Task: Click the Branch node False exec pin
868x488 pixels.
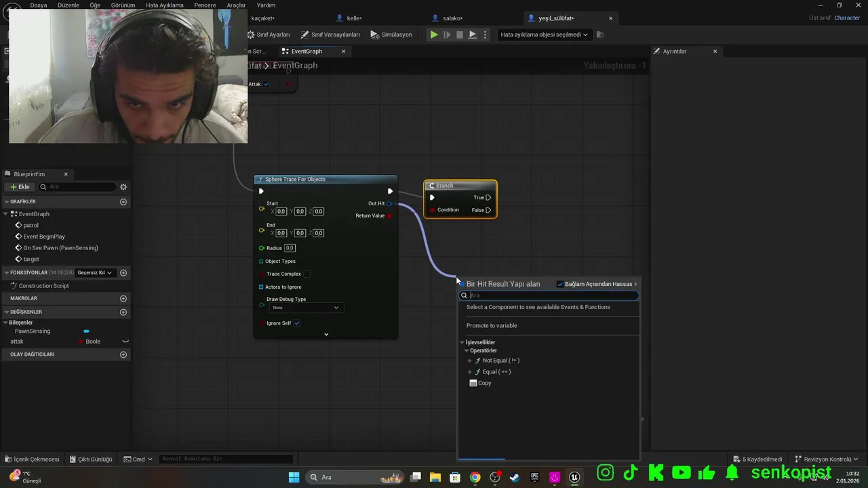Action: (488, 210)
